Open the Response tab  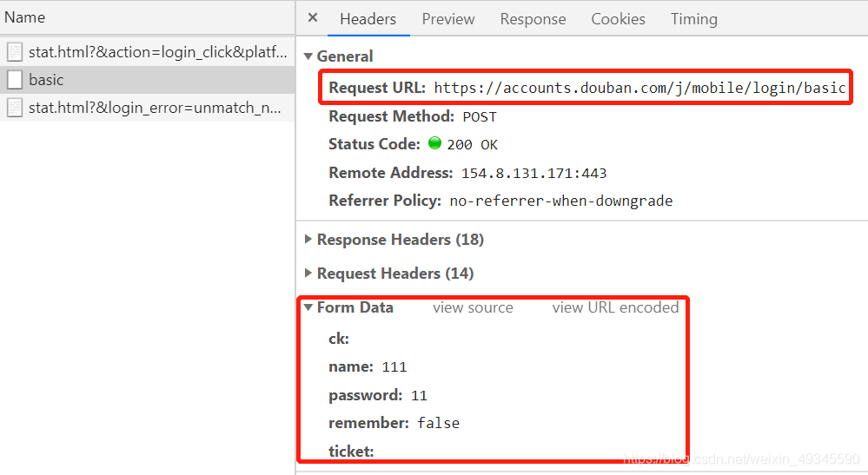pyautogui.click(x=533, y=19)
